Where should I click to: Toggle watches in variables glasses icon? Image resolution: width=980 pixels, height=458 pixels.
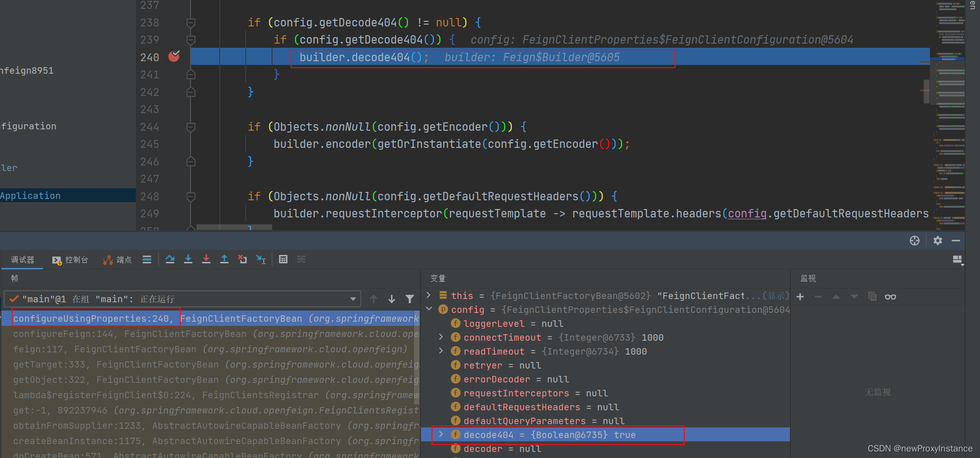(891, 297)
